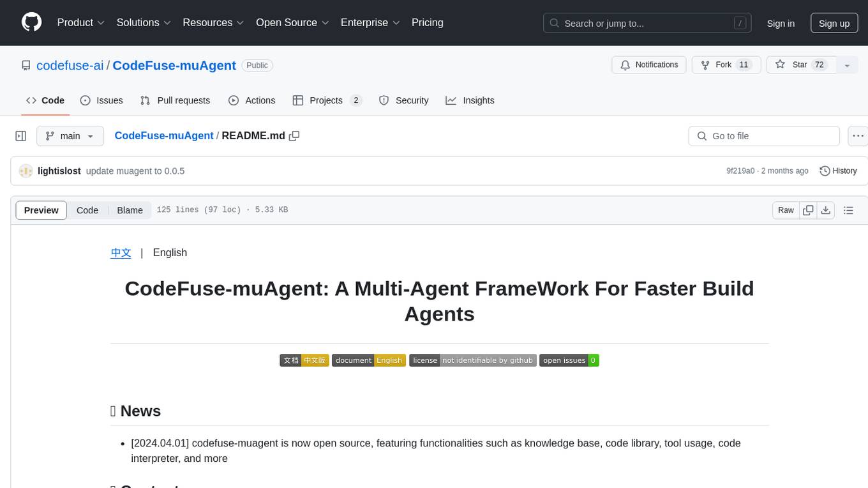868x488 pixels.
Task: Click the document English badge
Action: pos(369,360)
